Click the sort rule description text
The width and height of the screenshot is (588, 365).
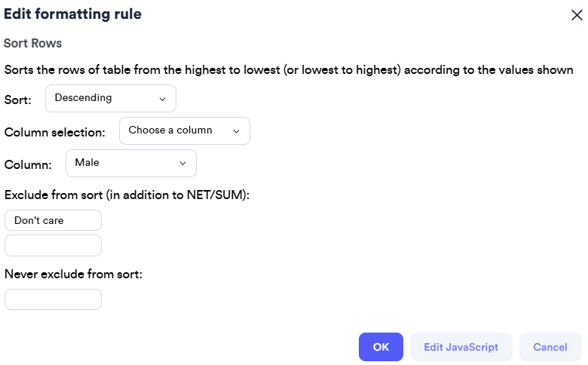(x=289, y=70)
